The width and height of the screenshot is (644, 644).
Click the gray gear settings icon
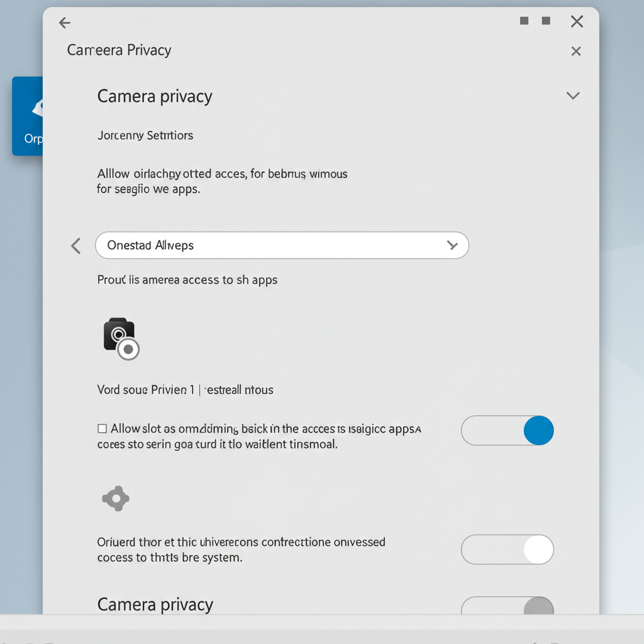[x=116, y=498]
